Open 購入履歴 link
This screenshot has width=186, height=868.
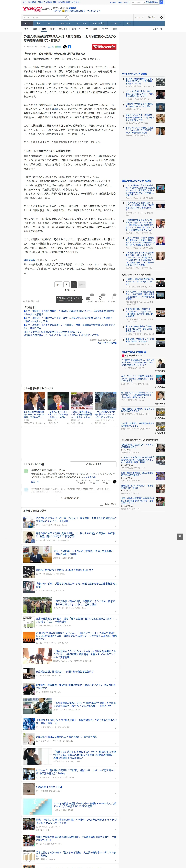(x=152, y=18)
